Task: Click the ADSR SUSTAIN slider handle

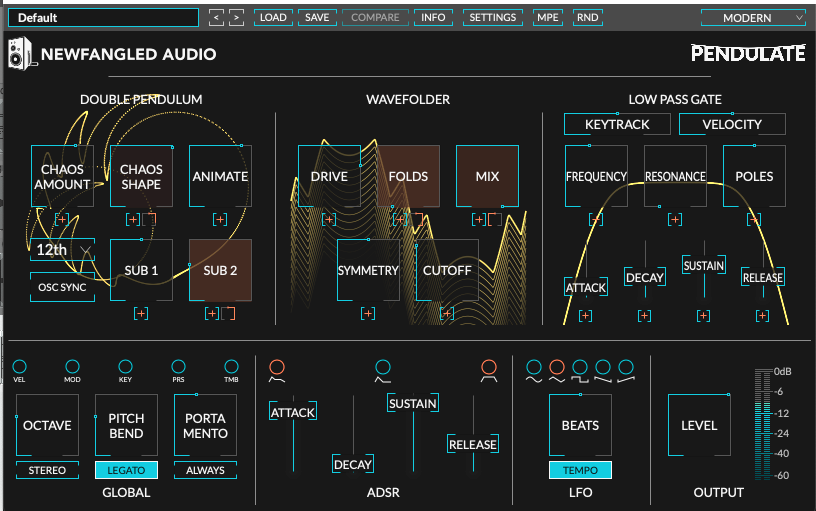Action: pyautogui.click(x=413, y=404)
